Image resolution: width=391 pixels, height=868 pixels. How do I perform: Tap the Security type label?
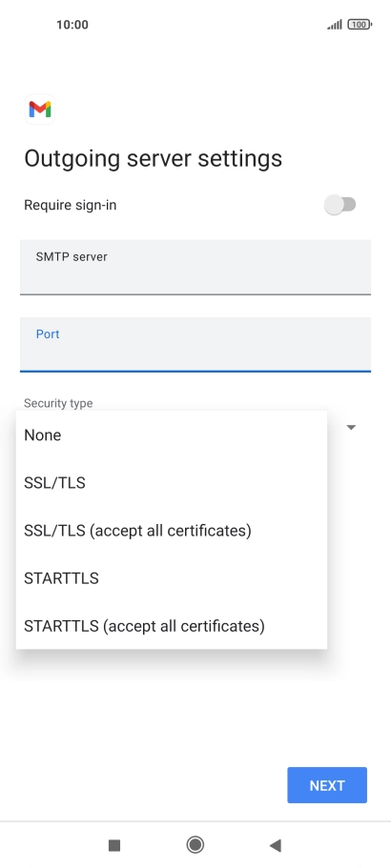[58, 403]
